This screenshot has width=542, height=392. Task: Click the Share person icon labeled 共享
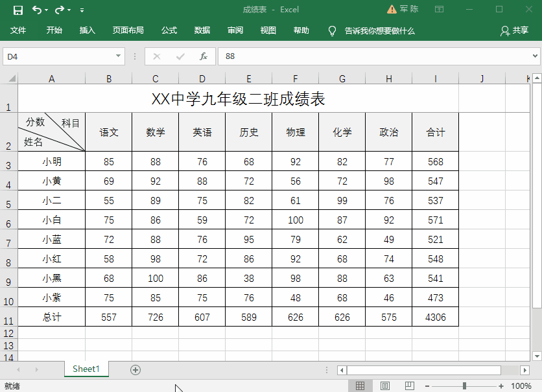click(514, 30)
